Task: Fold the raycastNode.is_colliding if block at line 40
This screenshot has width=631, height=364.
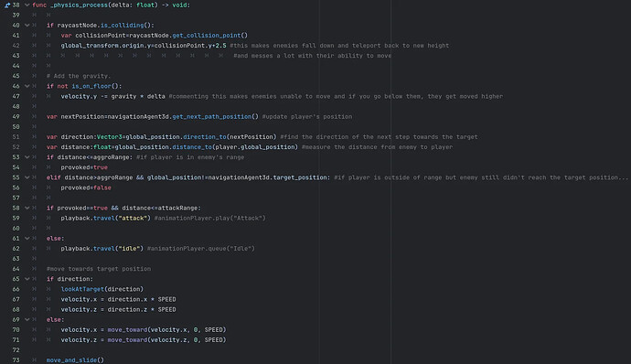Action: coord(27,26)
